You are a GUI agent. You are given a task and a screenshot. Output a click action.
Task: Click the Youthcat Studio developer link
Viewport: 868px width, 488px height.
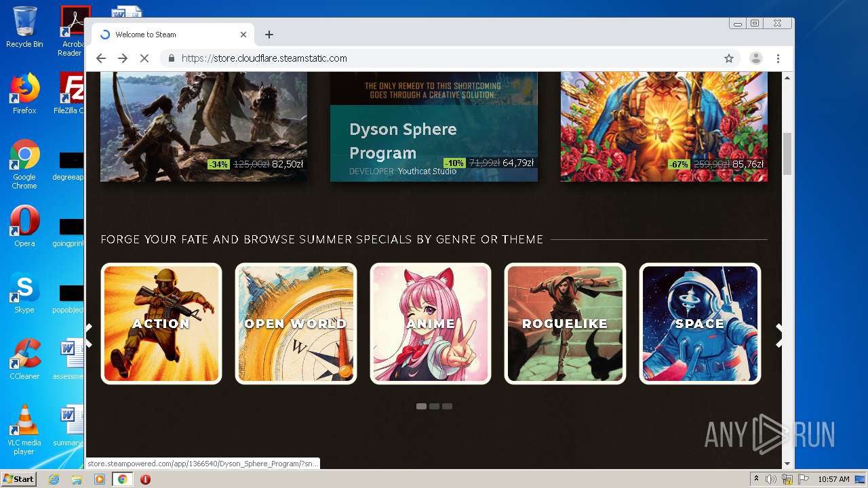pos(427,171)
